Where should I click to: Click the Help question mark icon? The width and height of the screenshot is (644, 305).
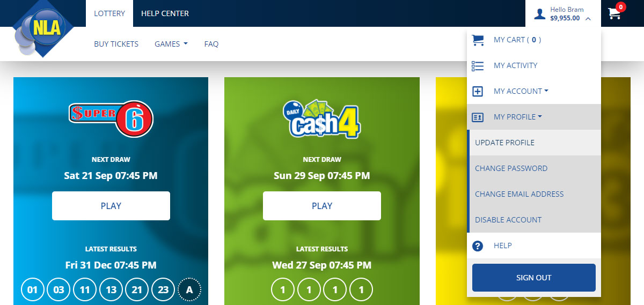pyautogui.click(x=478, y=246)
